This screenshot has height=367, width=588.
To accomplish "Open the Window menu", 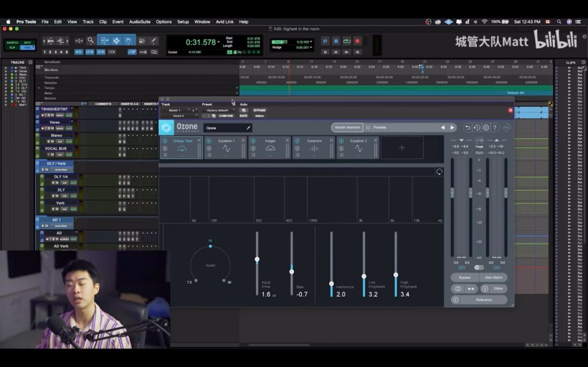I will [x=202, y=22].
